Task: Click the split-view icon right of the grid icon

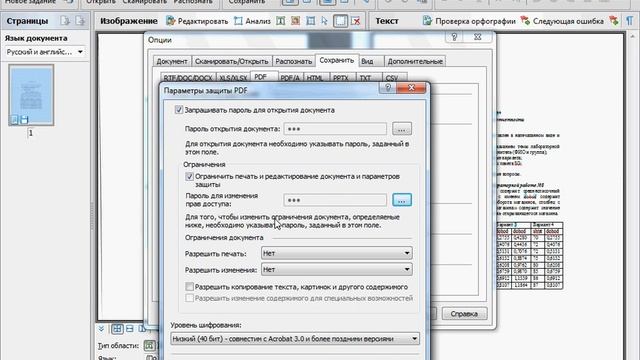Action: click(x=130, y=329)
